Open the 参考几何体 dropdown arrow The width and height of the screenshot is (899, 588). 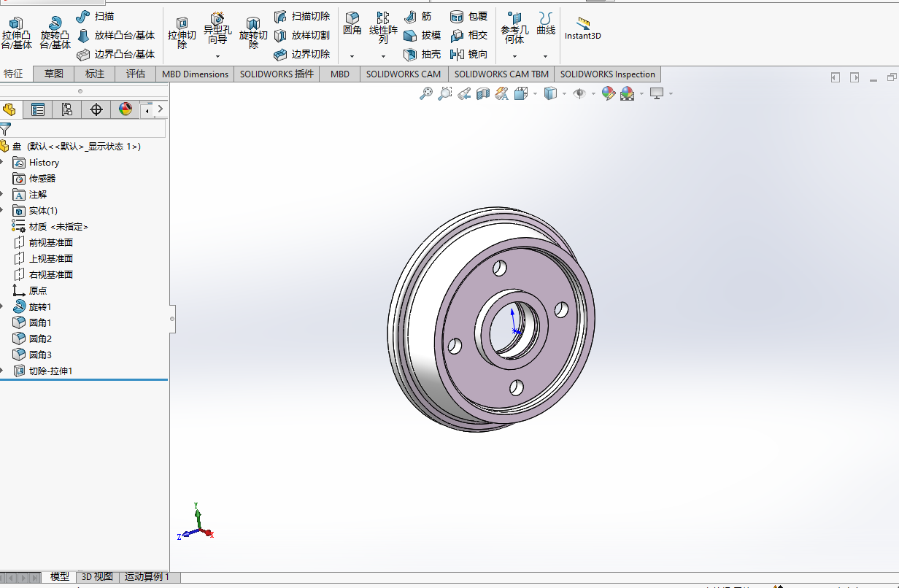pyautogui.click(x=514, y=56)
